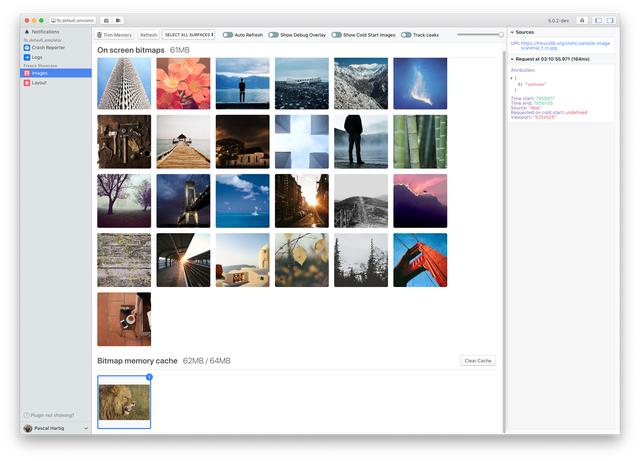
Task: Select the black-and-white hillside thumbnail
Action: pyautogui.click(x=361, y=201)
